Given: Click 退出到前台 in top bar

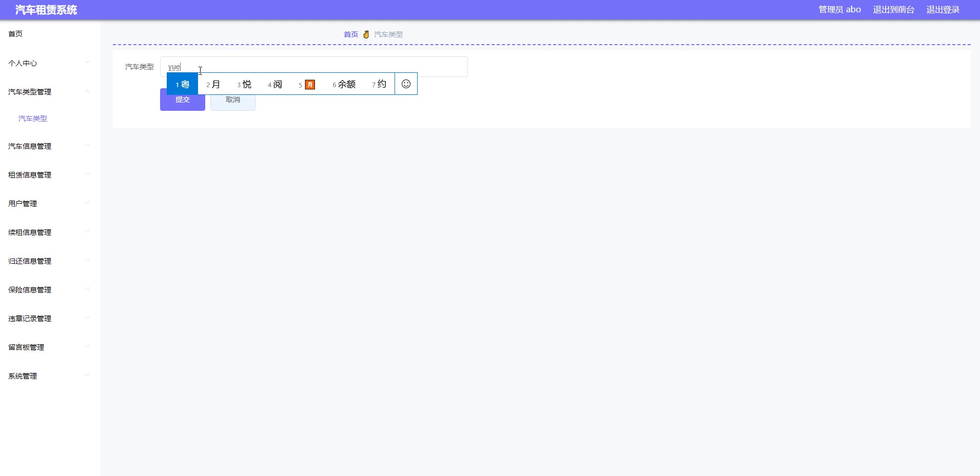Looking at the screenshot, I should click(894, 10).
